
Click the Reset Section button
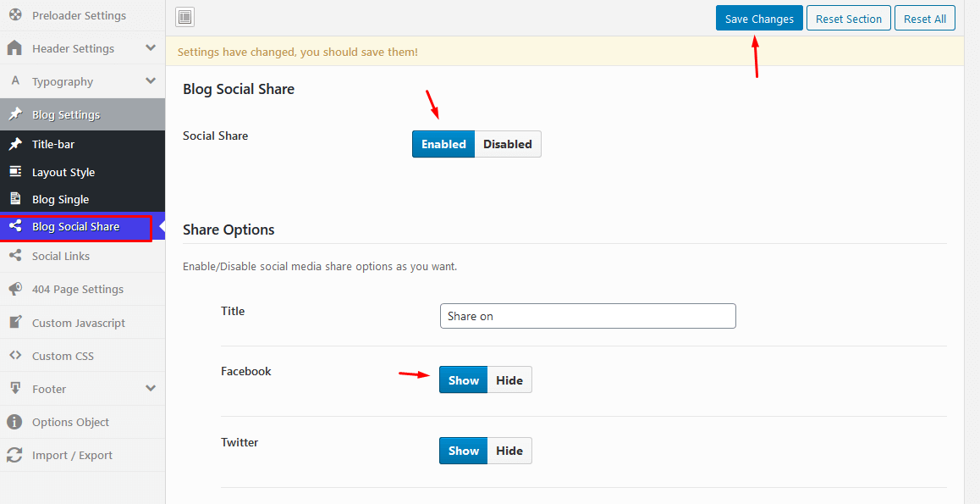[848, 19]
